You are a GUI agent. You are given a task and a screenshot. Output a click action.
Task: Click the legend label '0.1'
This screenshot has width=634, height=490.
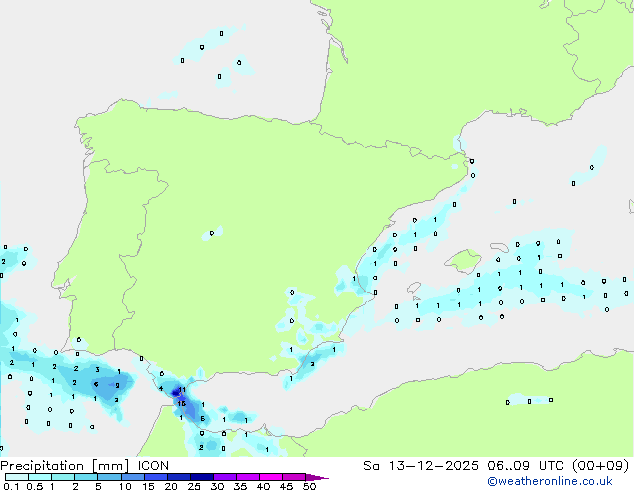click(11, 486)
